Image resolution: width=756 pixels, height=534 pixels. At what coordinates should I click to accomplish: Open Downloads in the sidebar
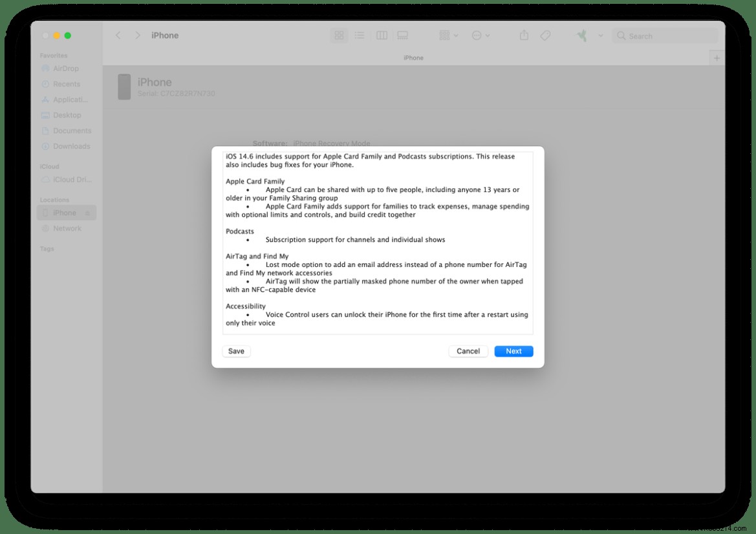71,146
